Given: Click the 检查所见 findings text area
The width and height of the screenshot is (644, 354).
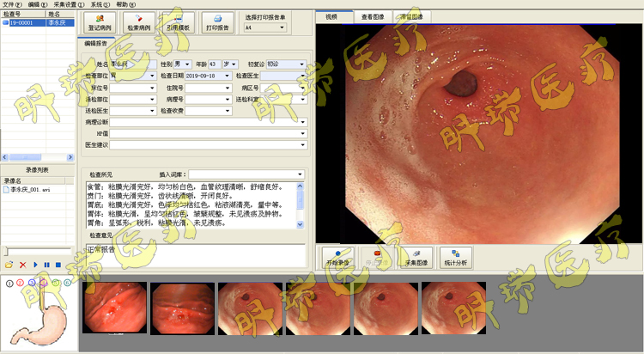Looking at the screenshot, I should [191, 205].
